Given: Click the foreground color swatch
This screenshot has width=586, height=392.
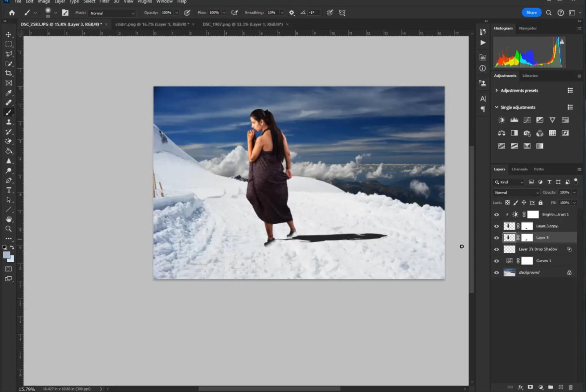Looking at the screenshot, I should point(6,255).
